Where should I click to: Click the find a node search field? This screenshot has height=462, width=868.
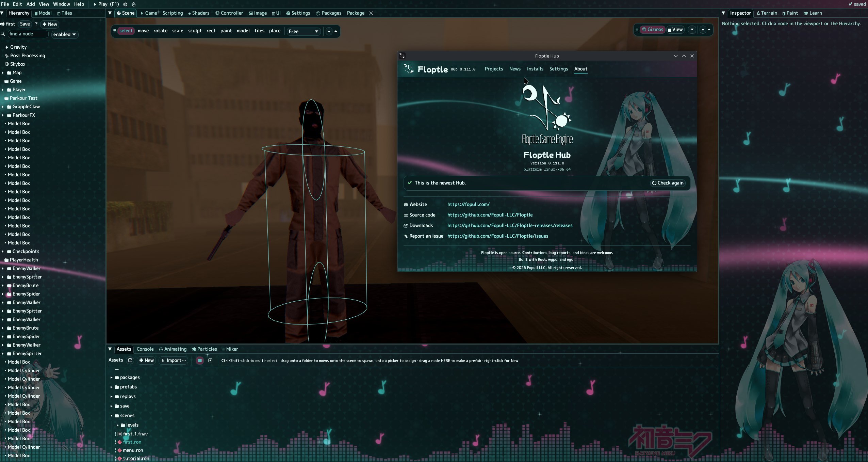pyautogui.click(x=28, y=34)
